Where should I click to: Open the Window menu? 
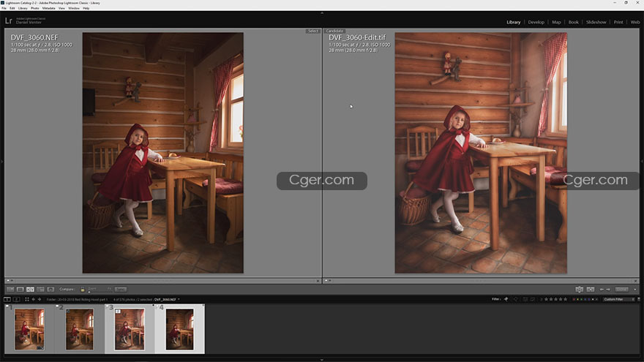73,8
